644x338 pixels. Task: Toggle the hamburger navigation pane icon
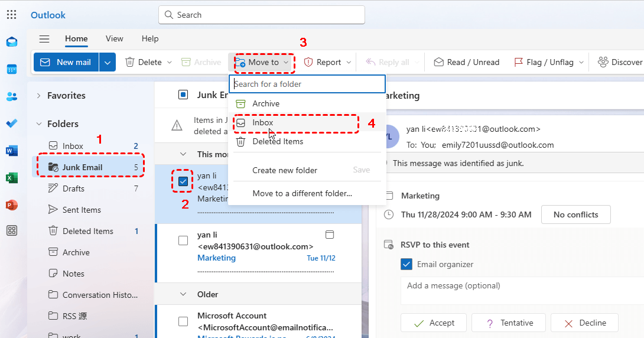pyautogui.click(x=44, y=39)
